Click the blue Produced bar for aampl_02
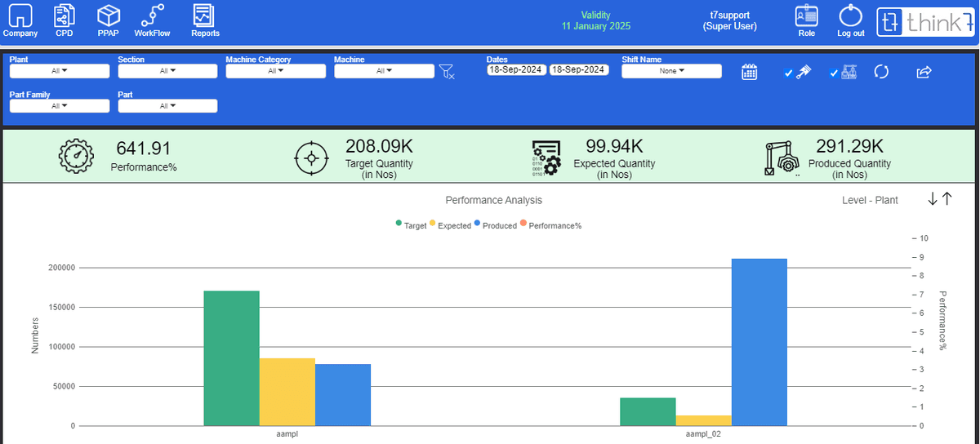This screenshot has height=444, width=980. coord(759,342)
